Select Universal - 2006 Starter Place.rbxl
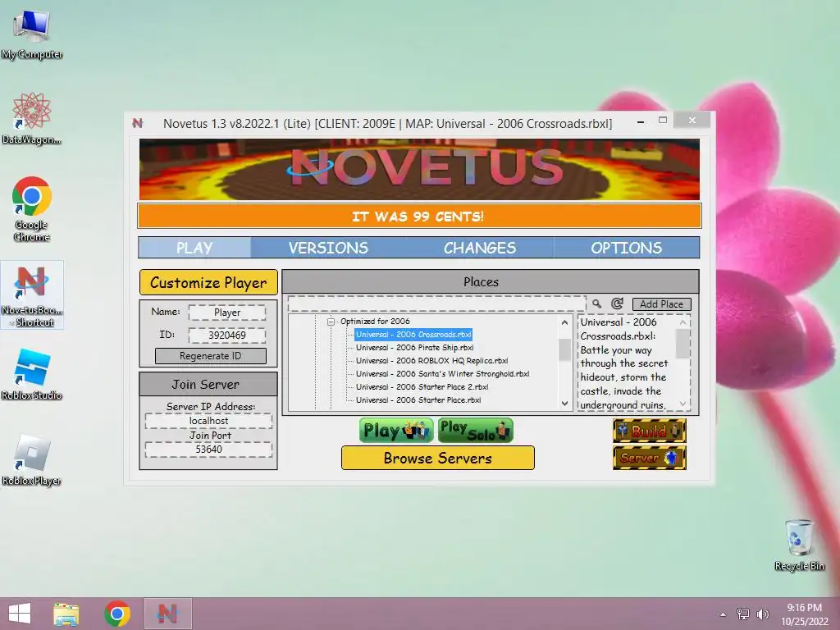The height and width of the screenshot is (630, 840). point(418,400)
